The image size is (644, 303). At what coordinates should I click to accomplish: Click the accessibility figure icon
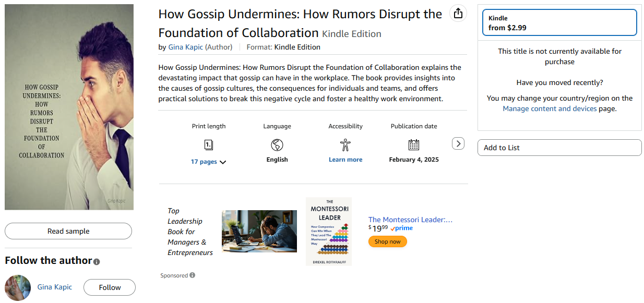tap(345, 144)
